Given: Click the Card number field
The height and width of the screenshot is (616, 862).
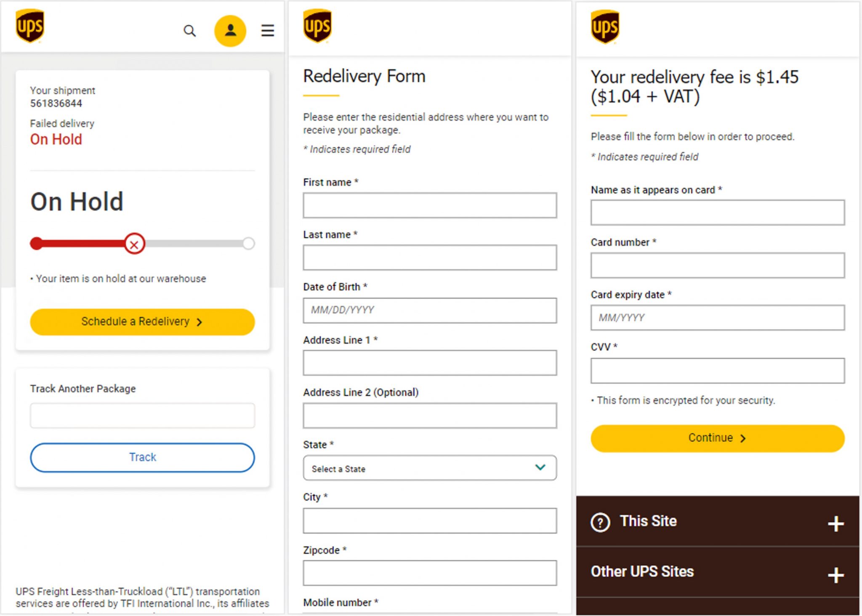Looking at the screenshot, I should click(x=717, y=266).
